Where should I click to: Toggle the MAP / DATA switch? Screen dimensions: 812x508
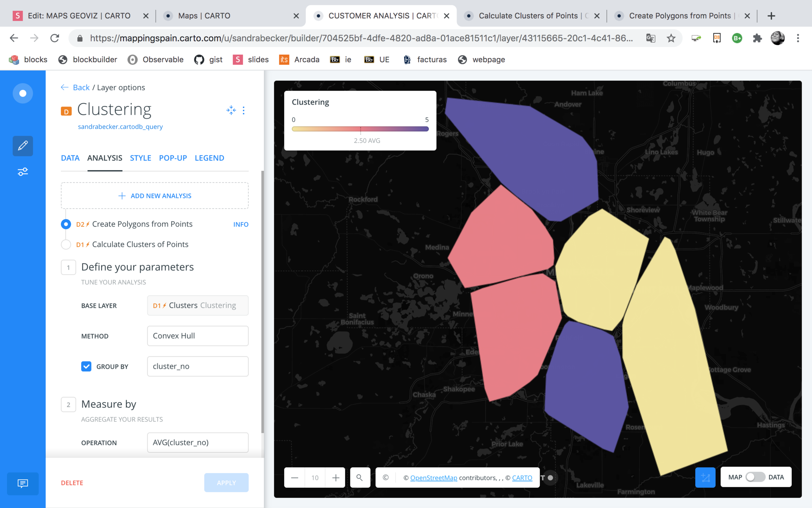tap(755, 477)
